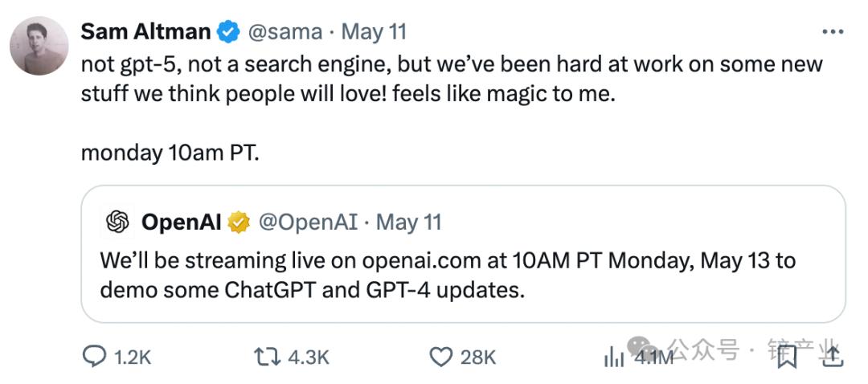Image resolution: width=868 pixels, height=384 pixels.
Task: Open Sam Altman's profile photo
Action: (x=39, y=45)
